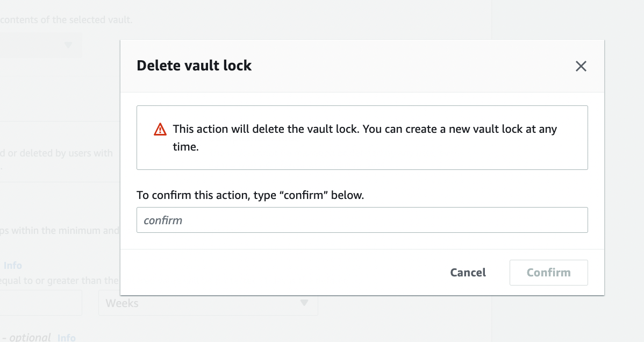
Task: Click the alert message about deleting the vault lock
Action: 365,137
